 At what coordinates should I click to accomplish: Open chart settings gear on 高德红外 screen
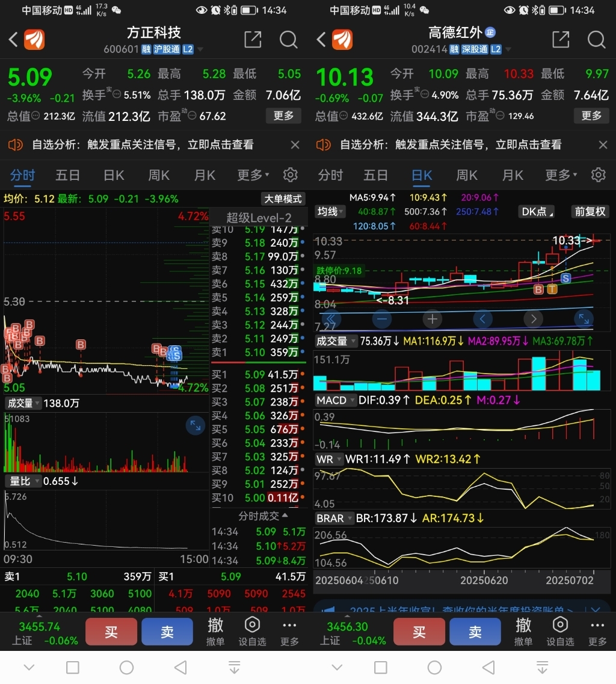point(598,175)
